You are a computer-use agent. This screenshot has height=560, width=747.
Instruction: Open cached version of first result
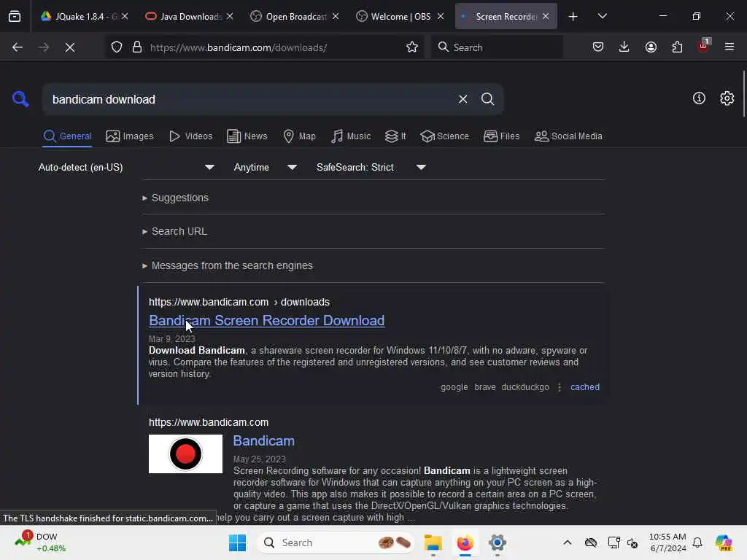[x=585, y=387]
